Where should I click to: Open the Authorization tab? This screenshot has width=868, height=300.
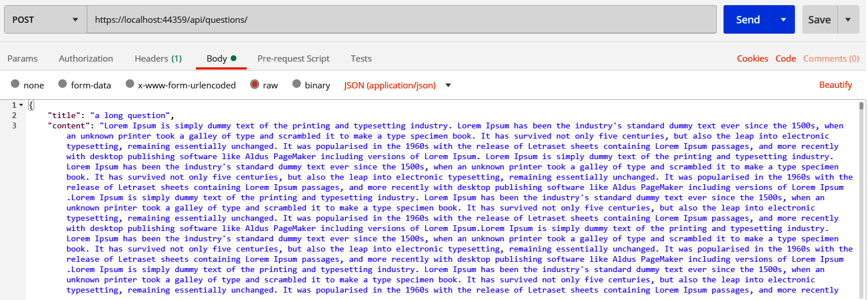point(86,59)
